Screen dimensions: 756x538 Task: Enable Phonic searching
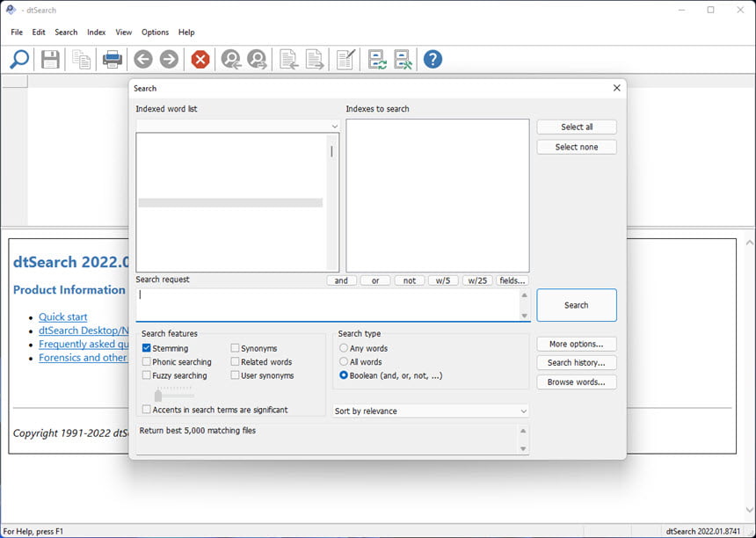147,361
